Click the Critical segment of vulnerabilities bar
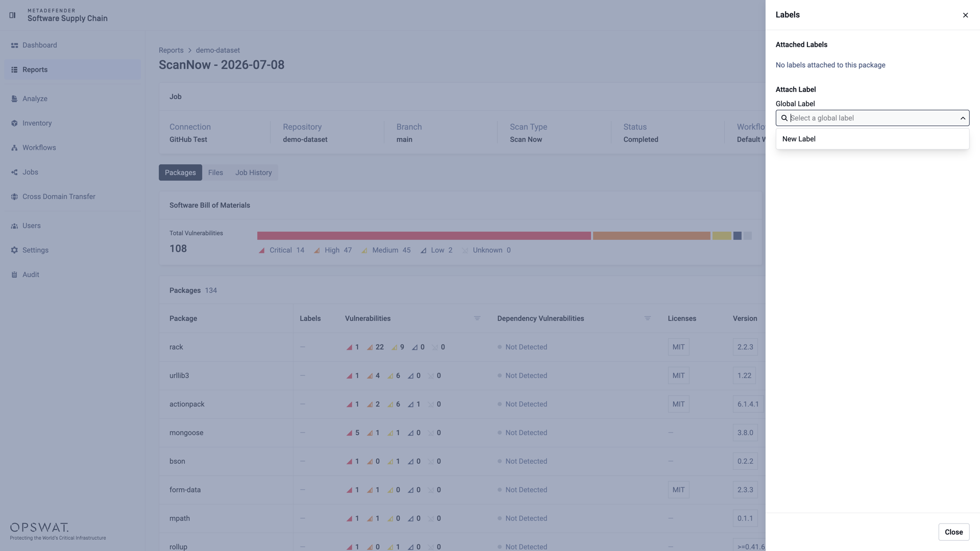 pyautogui.click(x=424, y=236)
